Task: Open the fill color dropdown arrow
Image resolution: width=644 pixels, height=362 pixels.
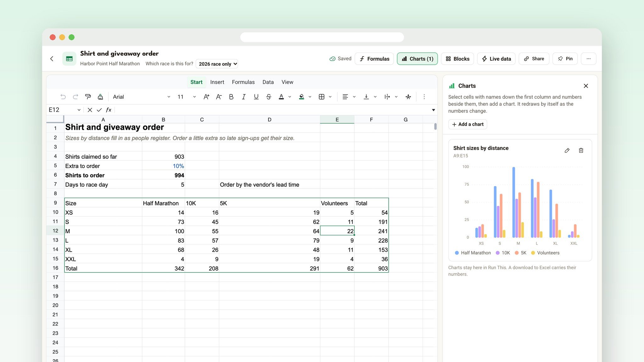Action: pyautogui.click(x=310, y=97)
